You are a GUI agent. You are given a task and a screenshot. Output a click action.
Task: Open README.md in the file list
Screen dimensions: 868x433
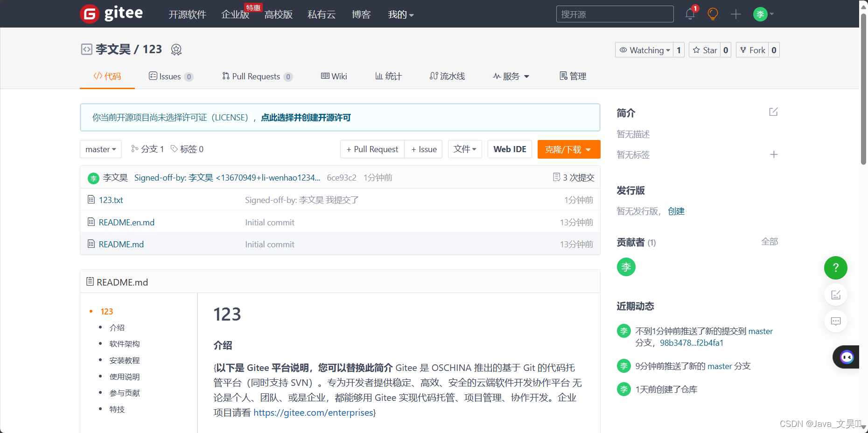121,244
